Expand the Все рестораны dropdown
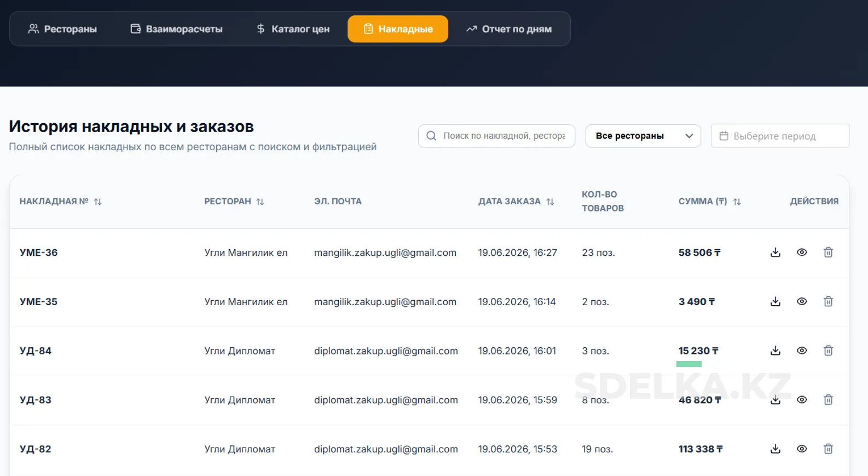The width and height of the screenshot is (868, 476). point(643,136)
